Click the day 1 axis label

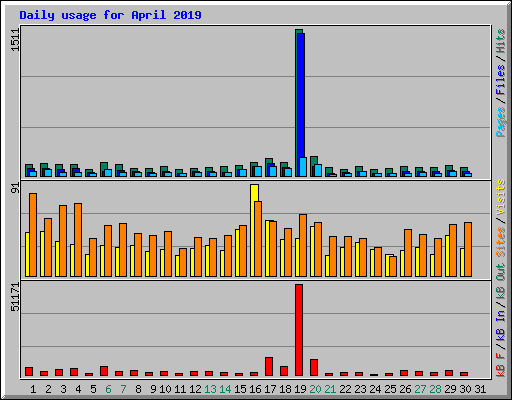(33, 389)
